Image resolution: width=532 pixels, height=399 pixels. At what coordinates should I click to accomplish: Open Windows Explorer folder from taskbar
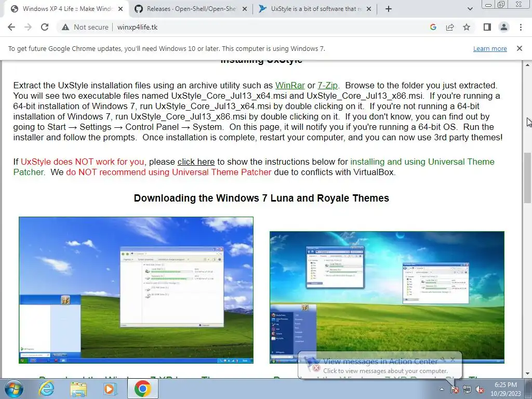click(x=78, y=389)
